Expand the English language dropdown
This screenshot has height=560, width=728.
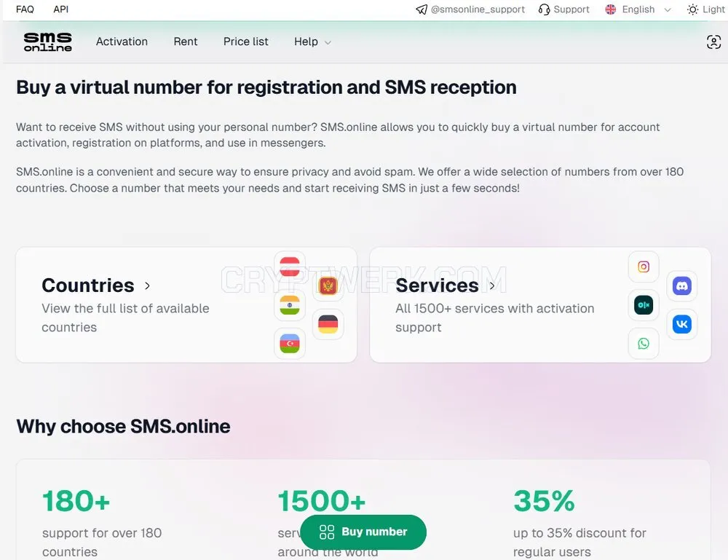point(638,9)
